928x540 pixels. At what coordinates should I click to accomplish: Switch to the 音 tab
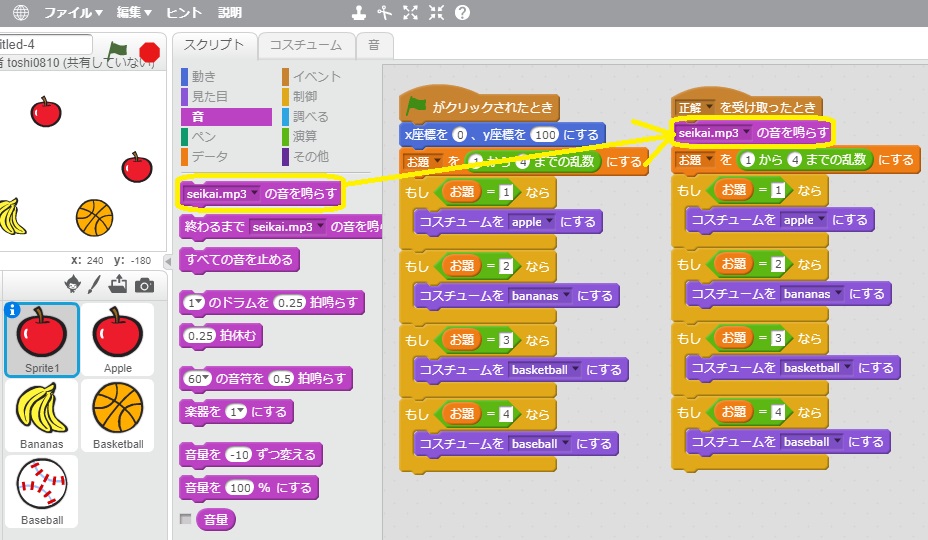pos(374,45)
